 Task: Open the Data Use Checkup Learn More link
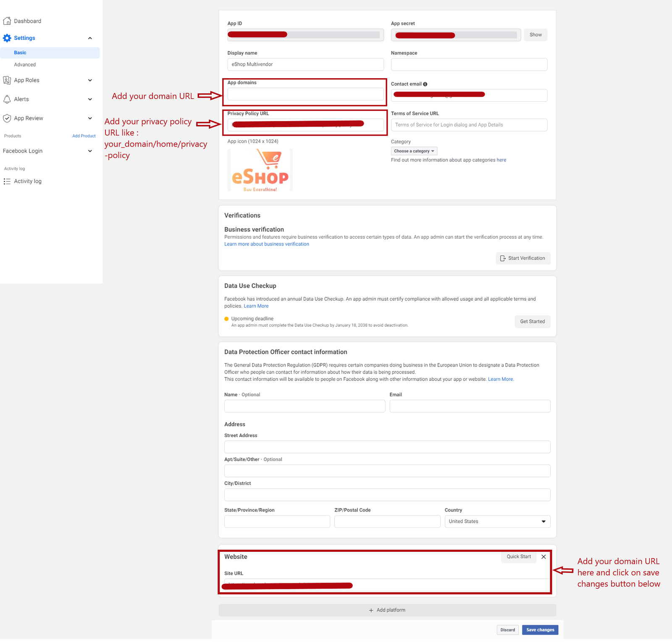pos(256,306)
